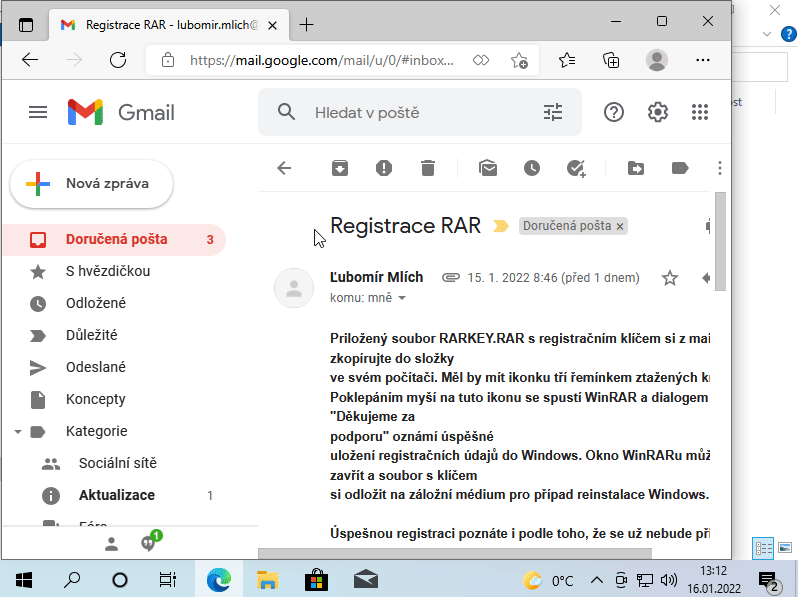
Task: Click the vertical scrollbar of the email
Action: tap(720, 242)
